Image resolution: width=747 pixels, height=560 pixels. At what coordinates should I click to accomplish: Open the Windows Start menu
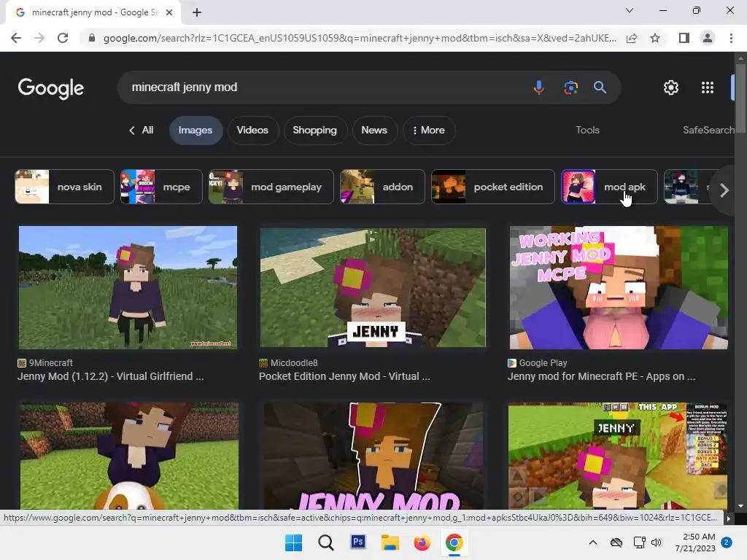click(x=293, y=542)
